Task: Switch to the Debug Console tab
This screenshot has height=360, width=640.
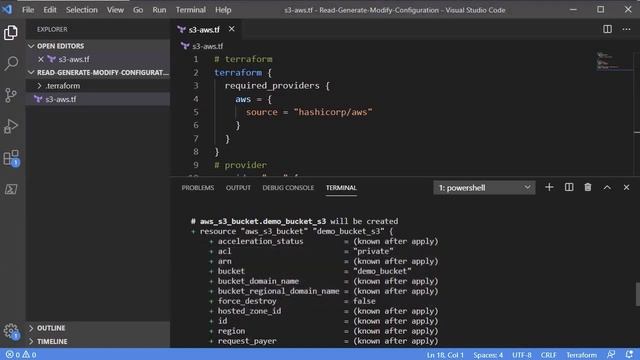Action: pos(288,188)
